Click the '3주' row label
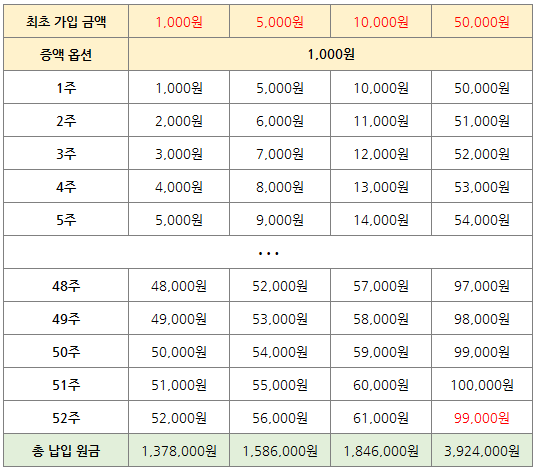Screen dimensions: 535x469 coord(66,153)
